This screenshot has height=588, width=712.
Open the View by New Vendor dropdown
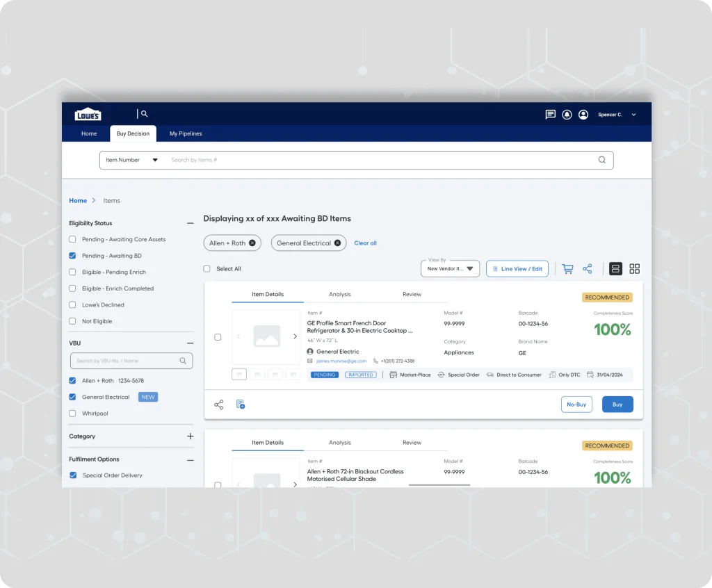point(450,268)
